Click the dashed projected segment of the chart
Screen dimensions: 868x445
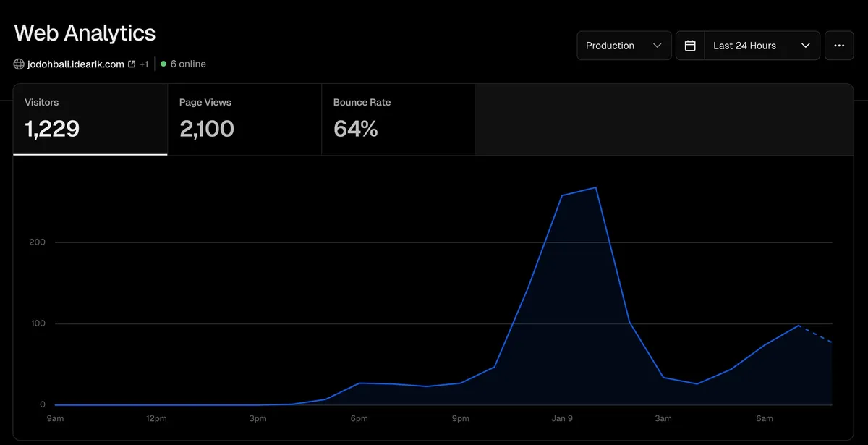[816, 334]
